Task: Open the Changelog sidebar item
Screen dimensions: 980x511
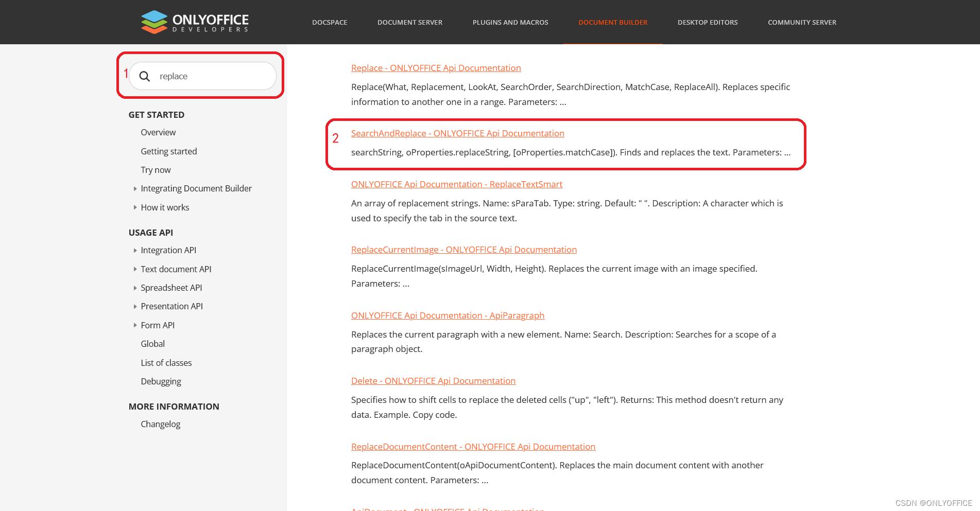Action: click(161, 424)
